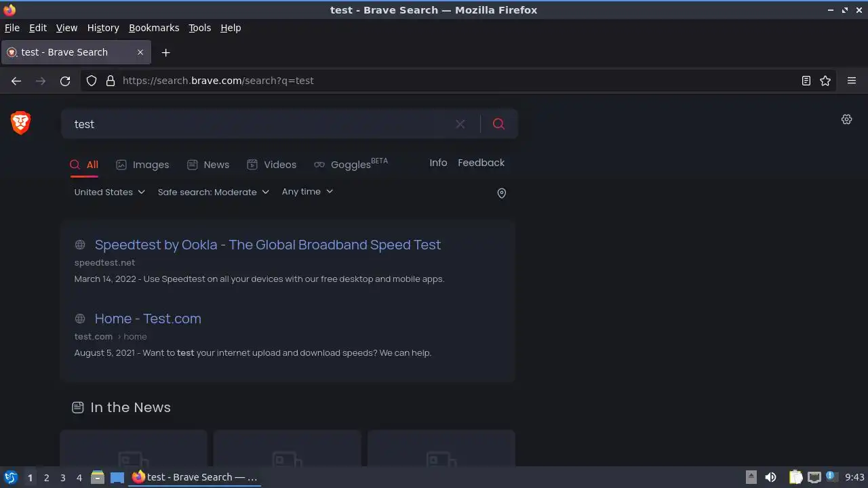
Task: Open the Safe search: Moderate dropdown
Action: click(x=214, y=192)
